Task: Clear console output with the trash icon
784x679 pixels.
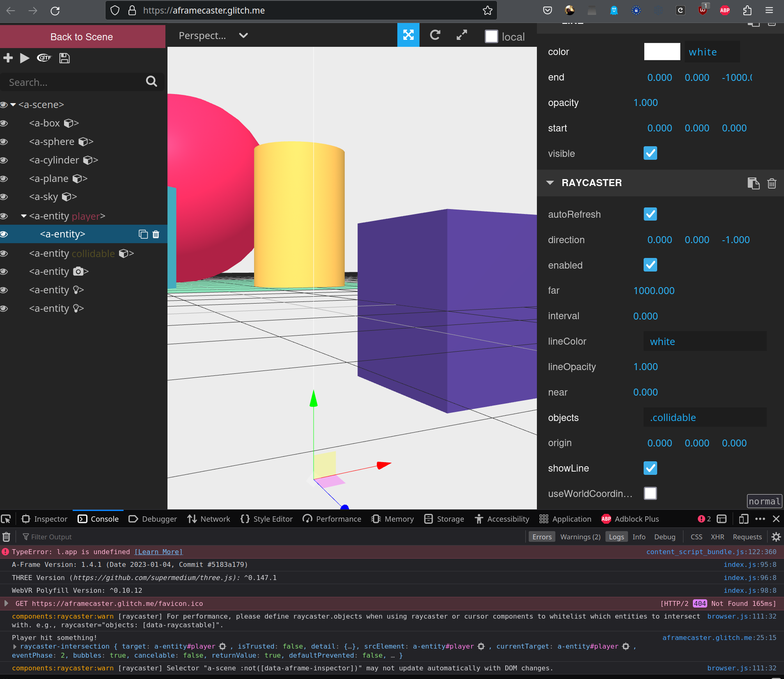Action: coord(6,536)
